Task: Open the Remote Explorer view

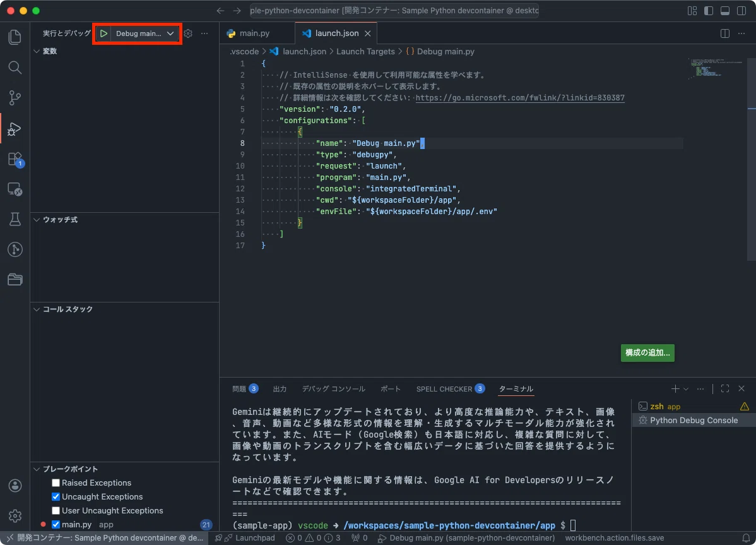Action: click(x=15, y=189)
